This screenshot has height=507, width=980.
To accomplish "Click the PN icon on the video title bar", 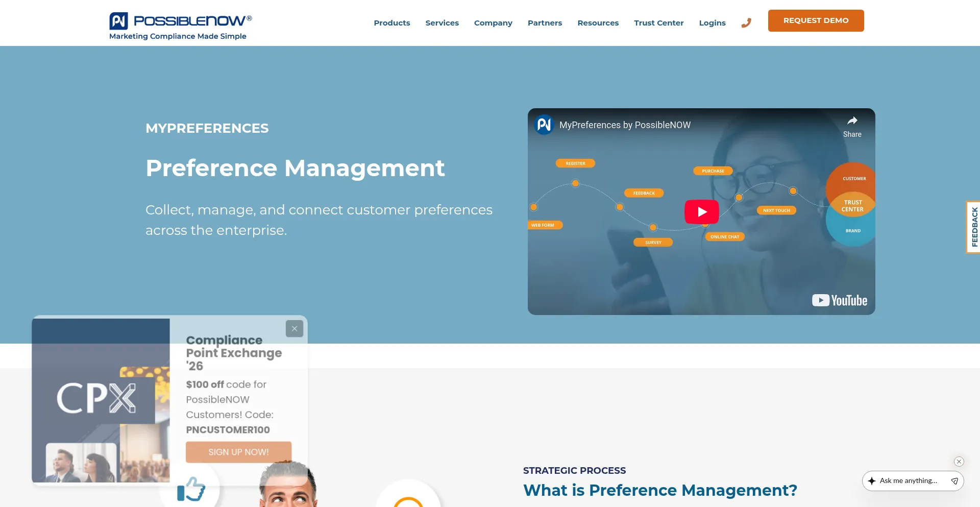I will click(544, 124).
